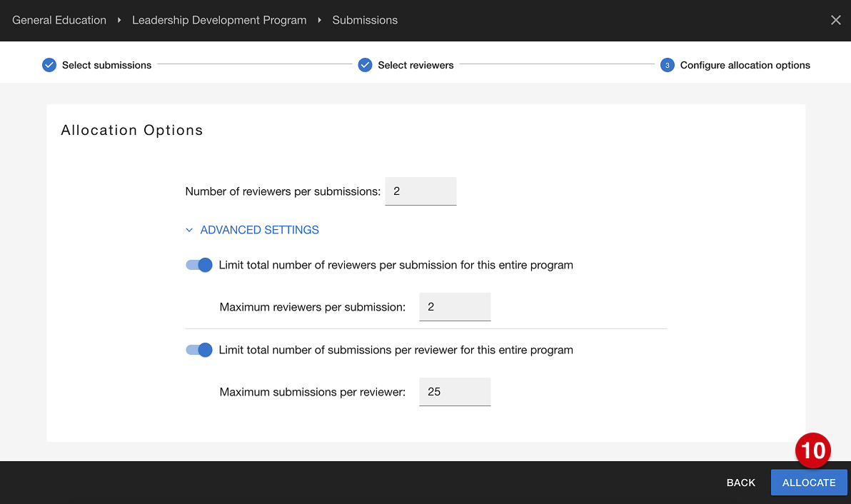Click the Allocation Options heading
Viewport: 851px width, 504px height.
click(x=132, y=130)
